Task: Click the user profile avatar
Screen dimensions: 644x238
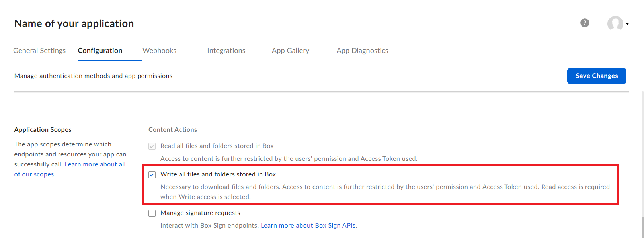Action: pos(615,23)
